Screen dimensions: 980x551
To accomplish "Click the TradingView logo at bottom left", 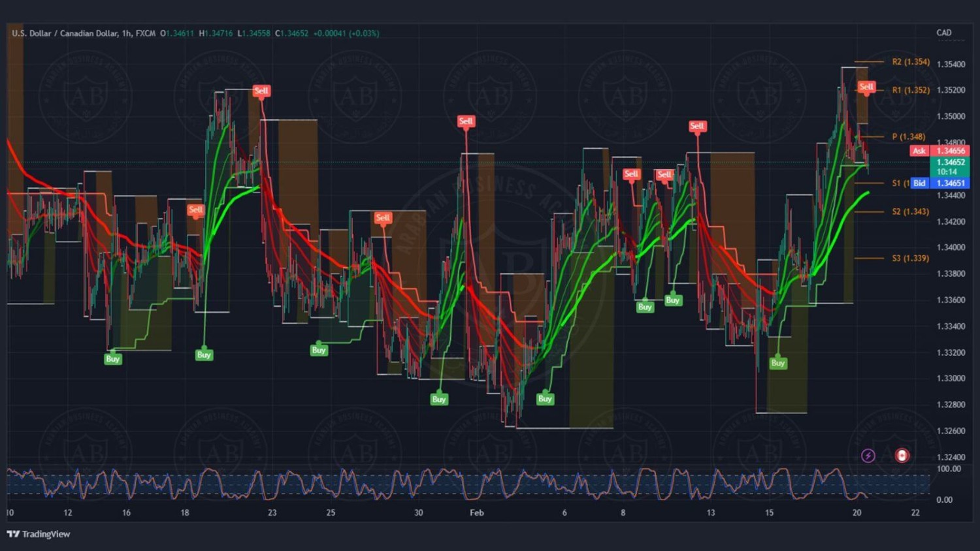I will (x=39, y=534).
